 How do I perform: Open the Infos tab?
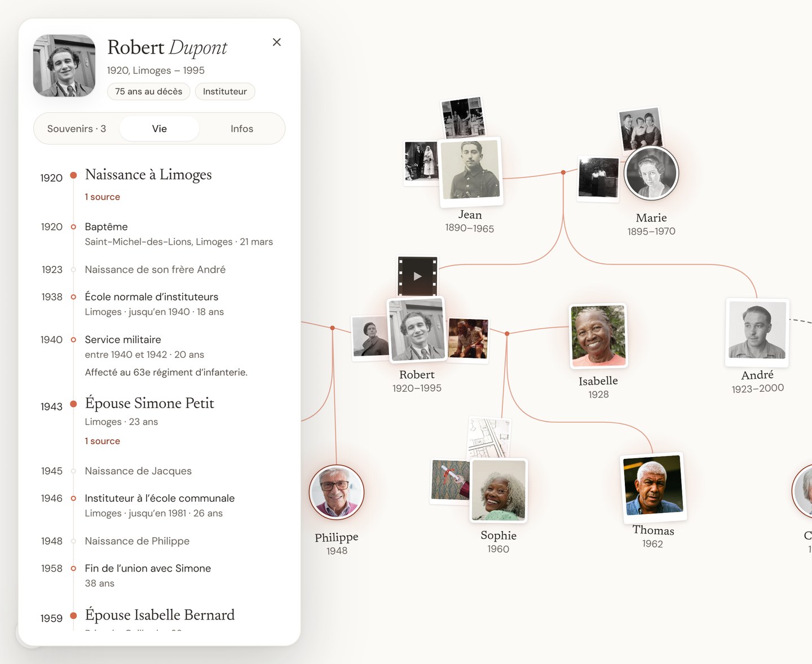[242, 129]
